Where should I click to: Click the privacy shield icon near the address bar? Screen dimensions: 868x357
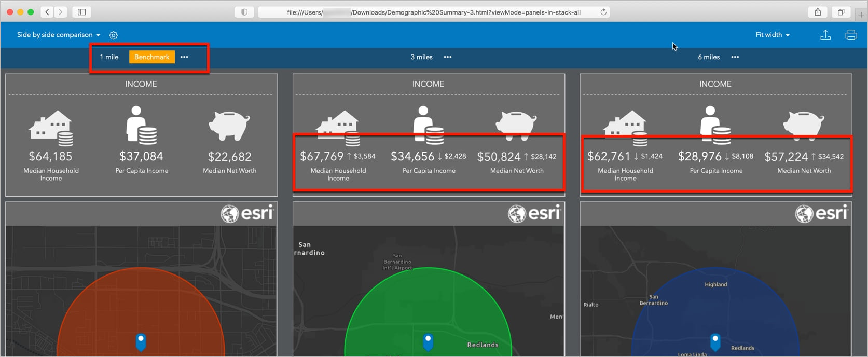(x=244, y=12)
